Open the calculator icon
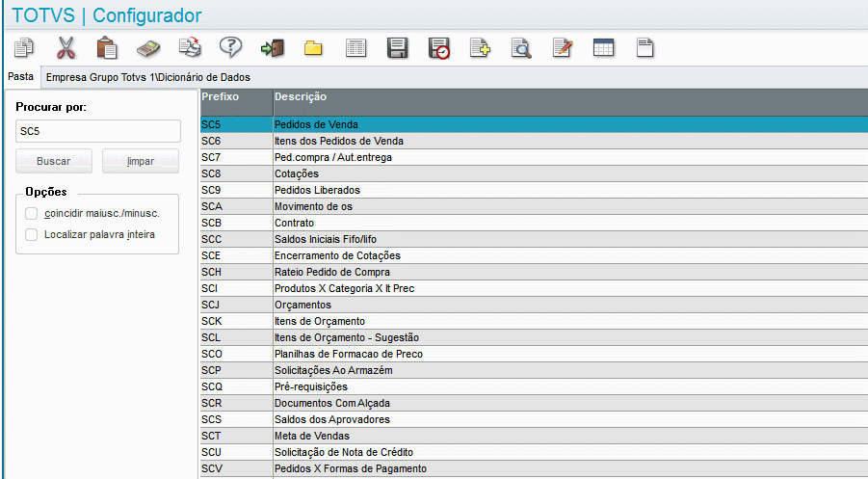 148,48
